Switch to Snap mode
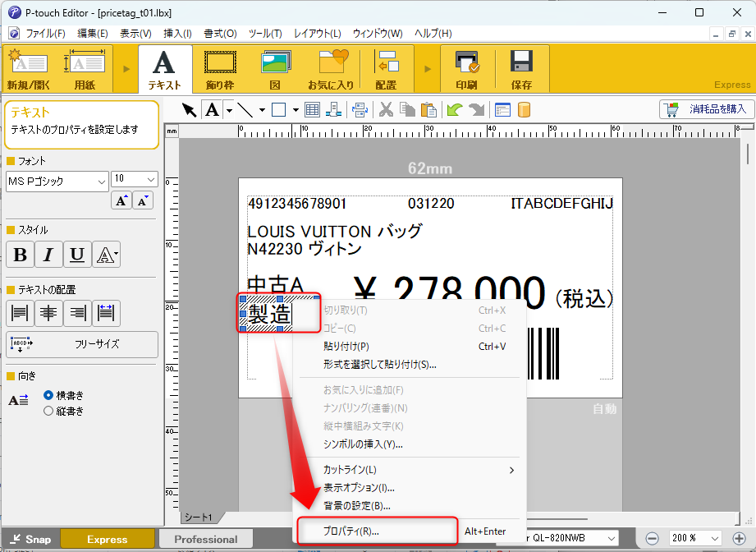The height and width of the screenshot is (552, 756). pos(30,539)
